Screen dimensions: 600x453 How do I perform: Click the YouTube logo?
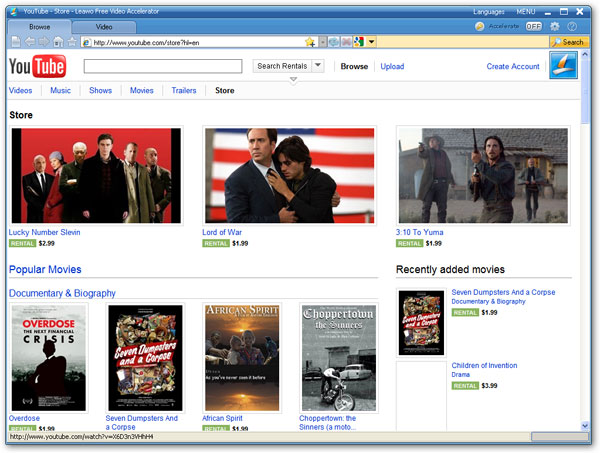(38, 66)
